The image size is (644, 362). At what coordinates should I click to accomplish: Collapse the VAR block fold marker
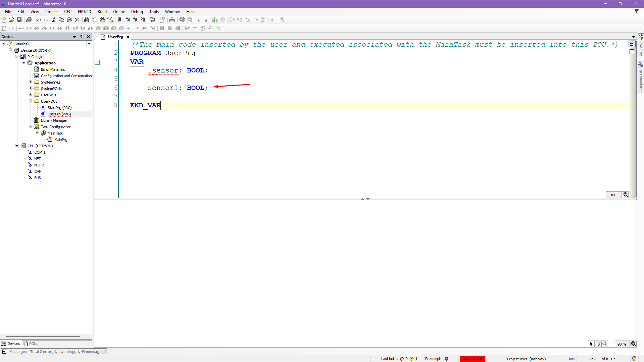97,62
